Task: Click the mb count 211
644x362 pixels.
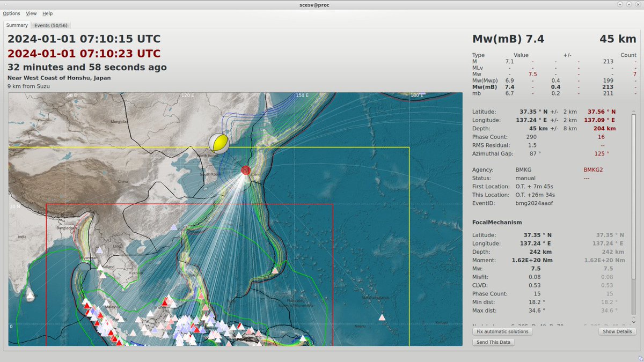Action: tap(608, 93)
